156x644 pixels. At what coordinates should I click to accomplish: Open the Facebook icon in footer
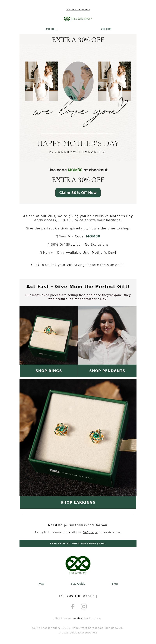click(72, 607)
